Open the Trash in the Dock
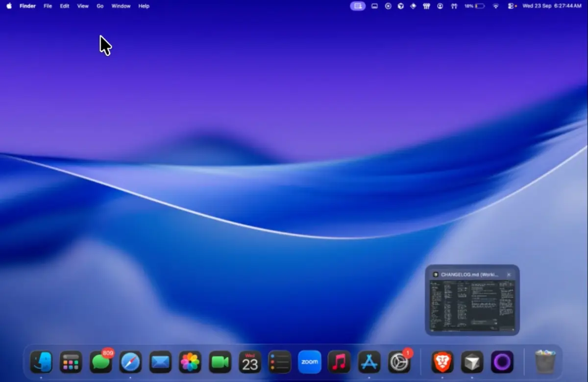588x382 pixels. tap(545, 362)
